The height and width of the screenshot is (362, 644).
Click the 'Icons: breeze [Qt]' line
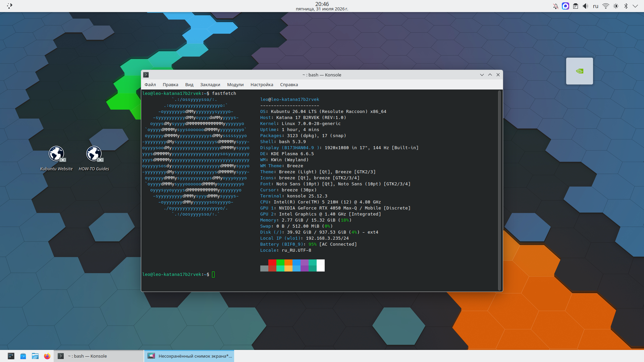click(310, 178)
